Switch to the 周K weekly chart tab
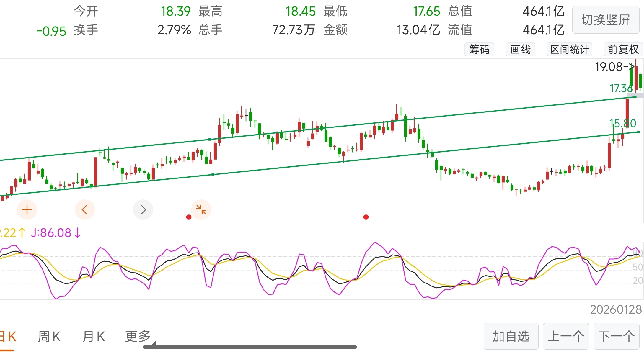The width and height of the screenshot is (644, 354). point(49,337)
